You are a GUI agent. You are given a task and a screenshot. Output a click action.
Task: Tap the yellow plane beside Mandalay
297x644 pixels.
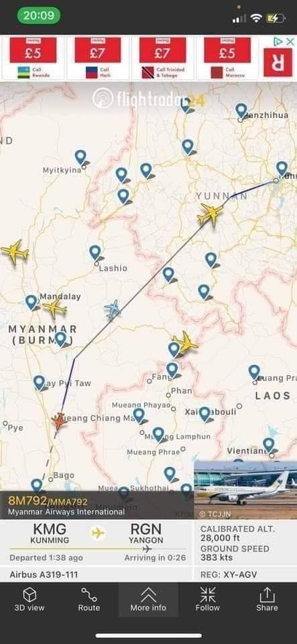(x=55, y=308)
